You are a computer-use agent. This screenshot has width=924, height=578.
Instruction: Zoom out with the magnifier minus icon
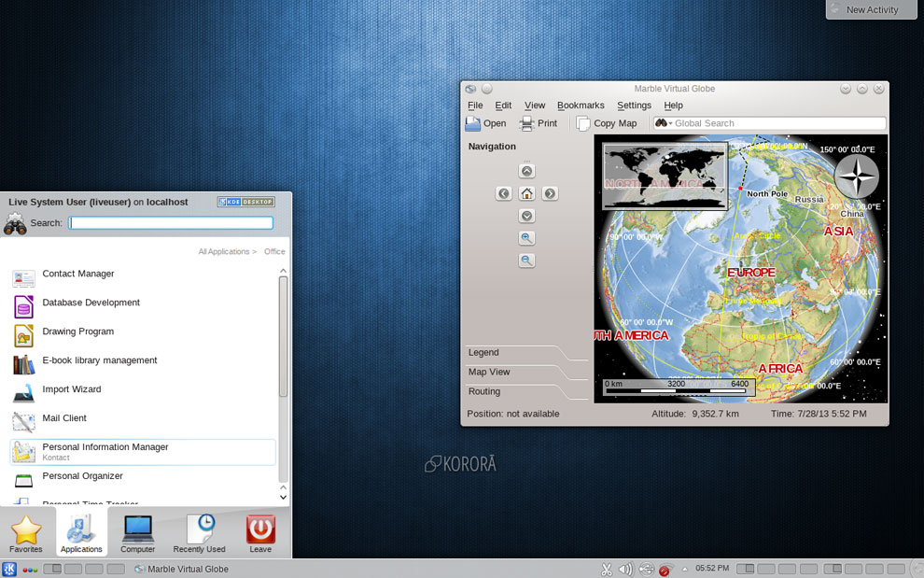pyautogui.click(x=526, y=261)
